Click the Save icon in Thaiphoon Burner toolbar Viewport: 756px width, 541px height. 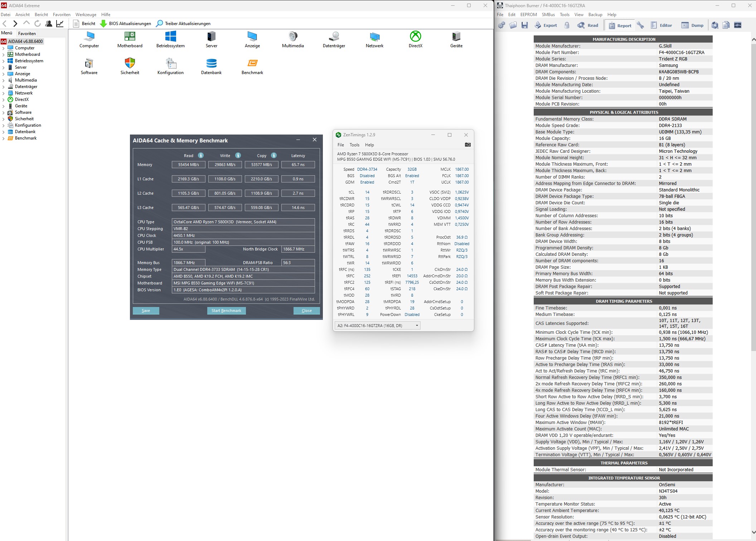point(525,25)
